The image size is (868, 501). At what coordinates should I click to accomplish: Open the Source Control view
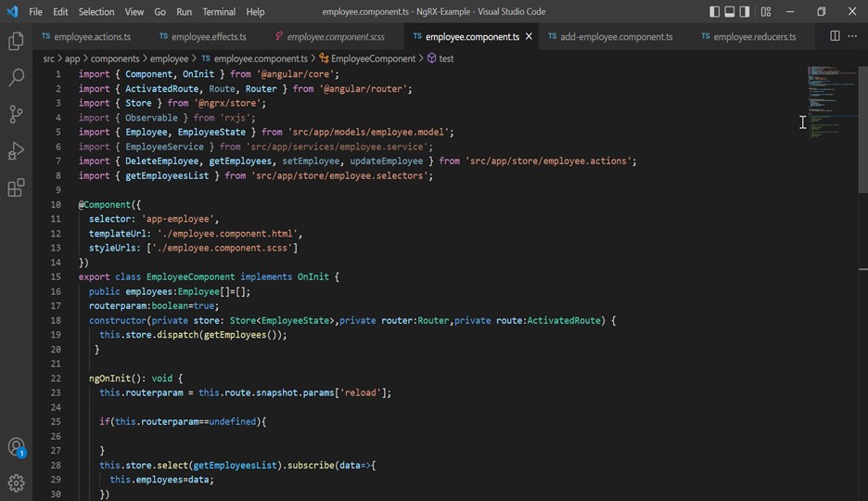(16, 114)
